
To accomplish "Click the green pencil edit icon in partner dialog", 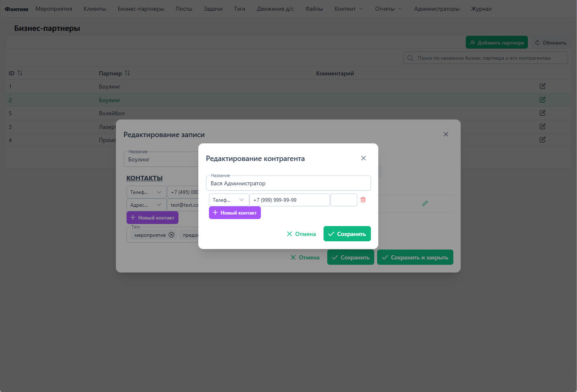I will tap(425, 203).
